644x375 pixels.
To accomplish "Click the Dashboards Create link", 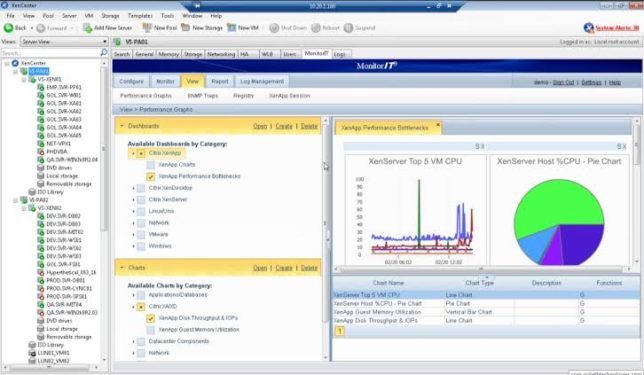I will tap(284, 126).
